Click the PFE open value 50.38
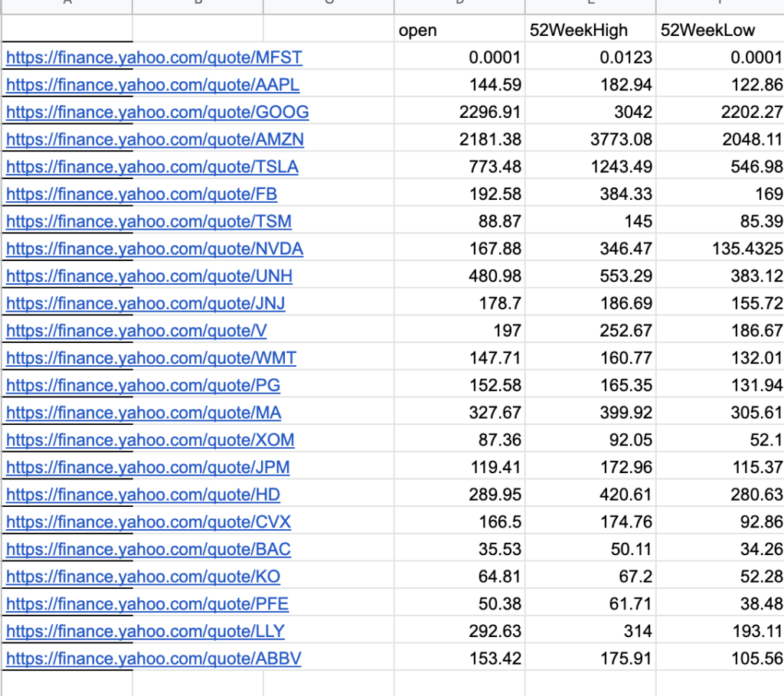 (x=458, y=604)
